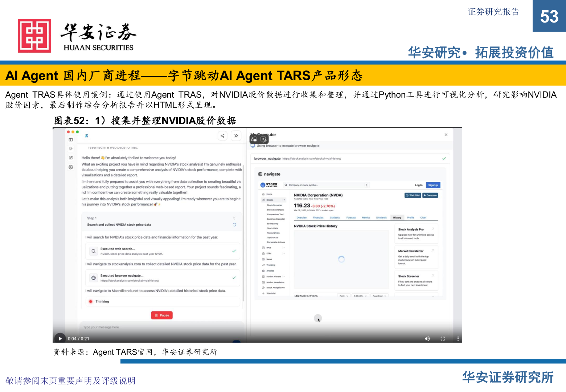Open sidebar Watchlist plus item
The image size is (566, 392).
(x=271, y=293)
